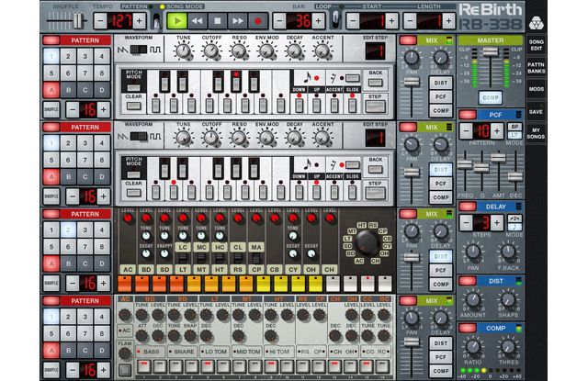
Task: Decrease tempo with the minus button
Action: pyautogui.click(x=100, y=20)
